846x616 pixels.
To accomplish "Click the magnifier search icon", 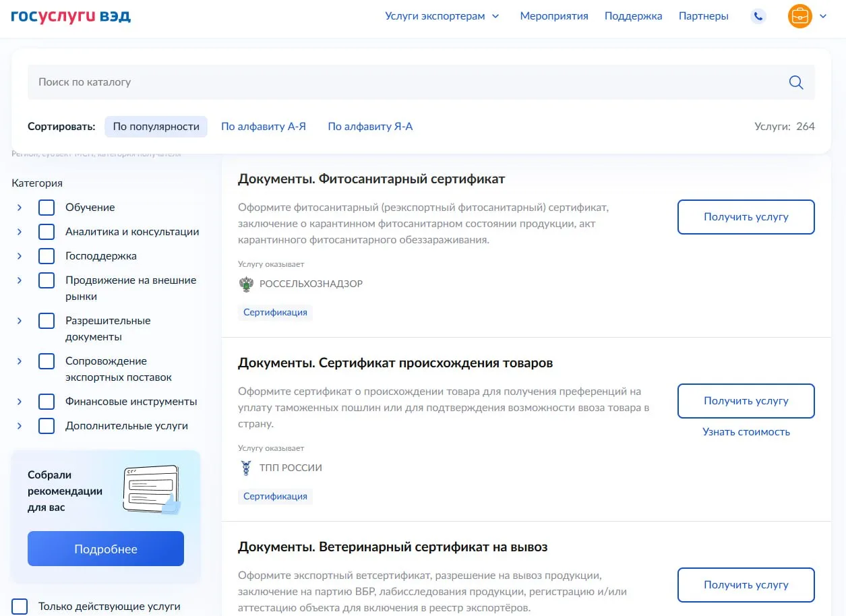I will [x=796, y=82].
